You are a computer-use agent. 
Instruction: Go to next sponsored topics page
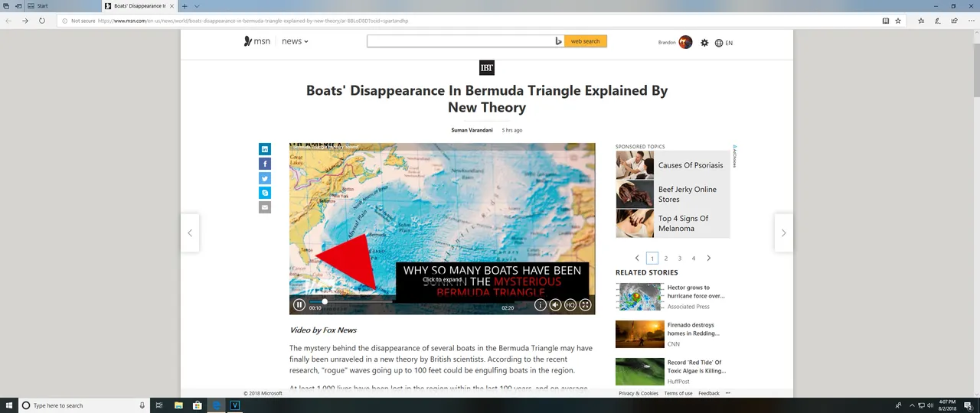click(x=709, y=259)
